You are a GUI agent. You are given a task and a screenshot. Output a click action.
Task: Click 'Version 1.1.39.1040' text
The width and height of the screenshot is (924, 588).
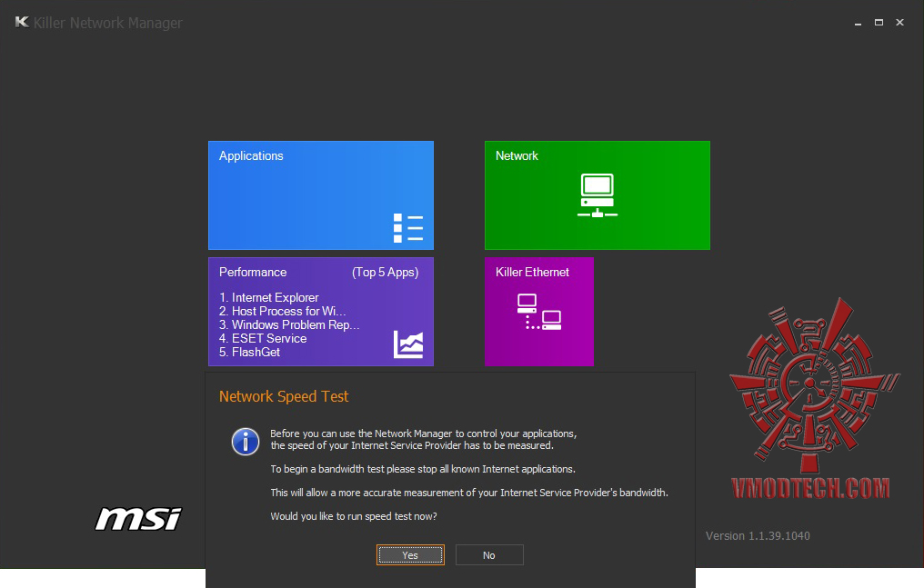758,535
